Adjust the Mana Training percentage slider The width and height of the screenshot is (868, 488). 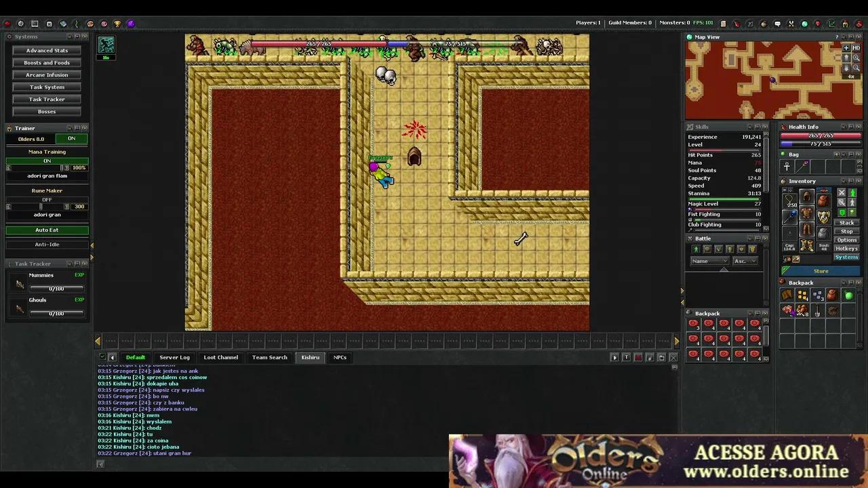pyautogui.click(x=37, y=167)
